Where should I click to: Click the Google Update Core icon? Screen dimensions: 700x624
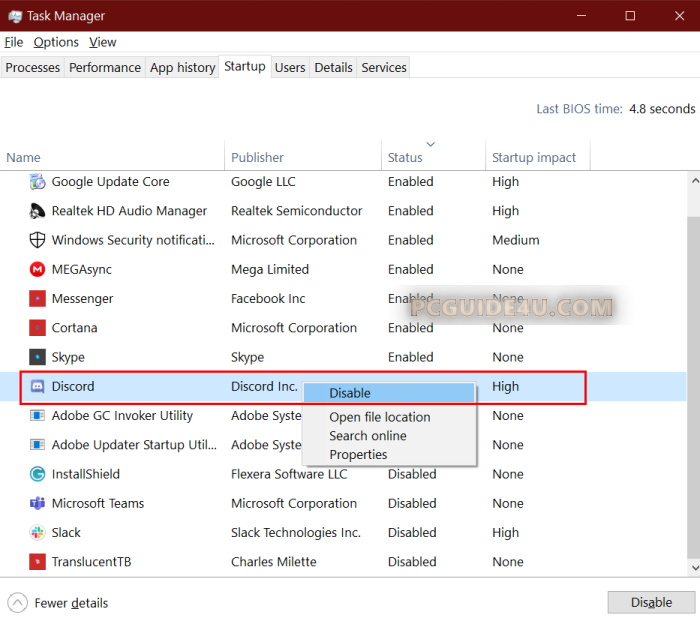(x=37, y=182)
